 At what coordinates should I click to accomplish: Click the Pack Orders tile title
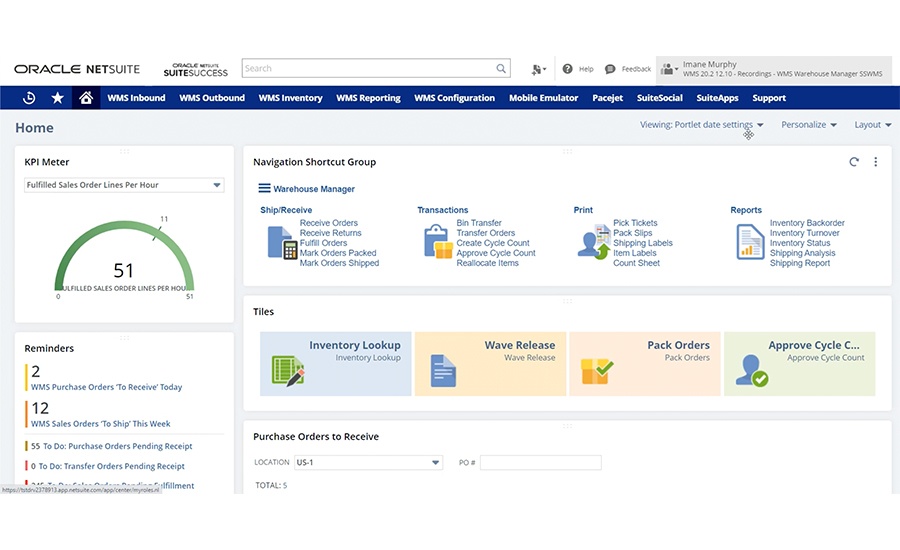point(678,345)
